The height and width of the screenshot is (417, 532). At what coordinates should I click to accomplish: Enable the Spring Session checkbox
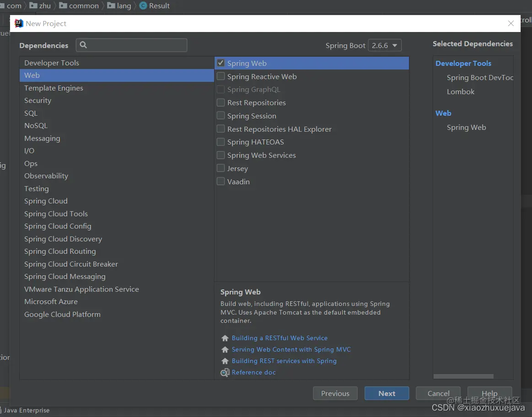coord(220,116)
